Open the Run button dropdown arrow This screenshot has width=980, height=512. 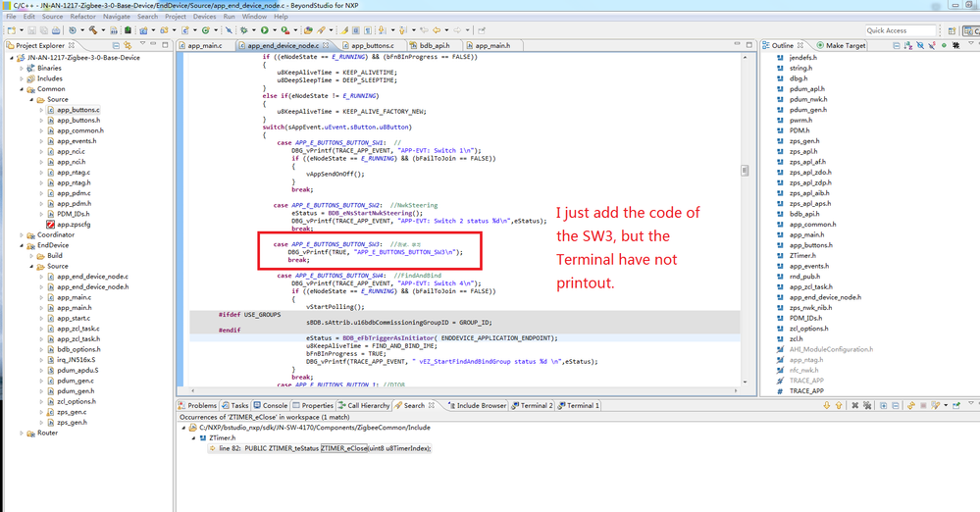[x=274, y=30]
